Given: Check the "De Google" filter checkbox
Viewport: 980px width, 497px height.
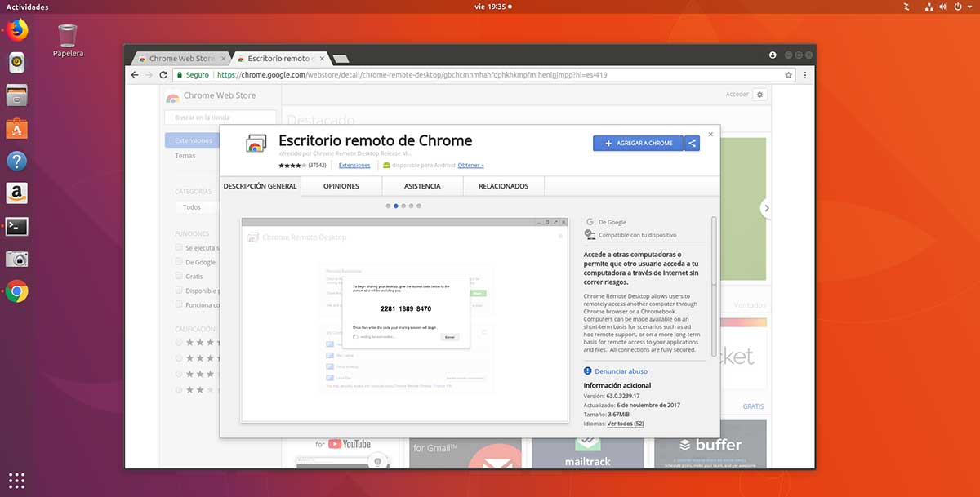Looking at the screenshot, I should (179, 261).
